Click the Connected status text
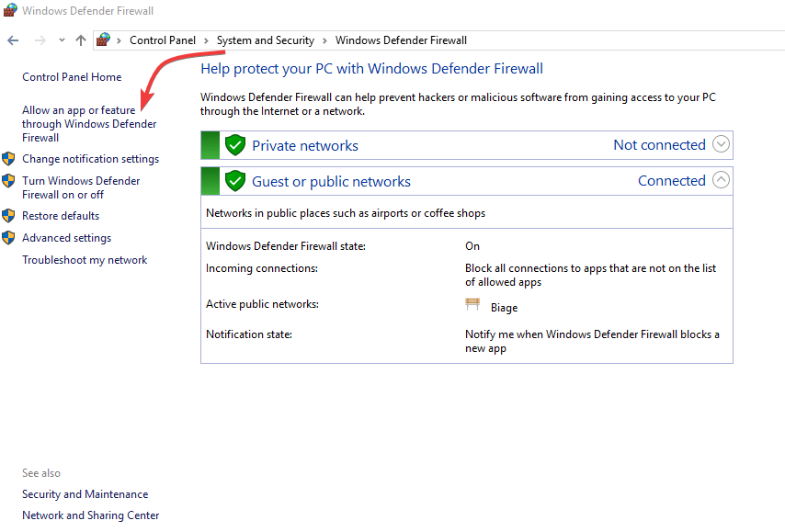Screen dimensions: 785x532 (671, 181)
